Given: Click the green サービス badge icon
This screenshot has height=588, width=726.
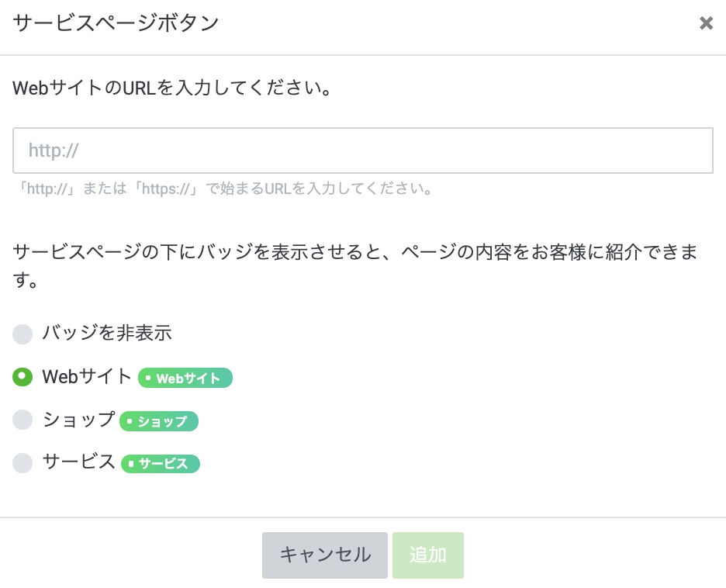Looking at the screenshot, I should click(161, 464).
